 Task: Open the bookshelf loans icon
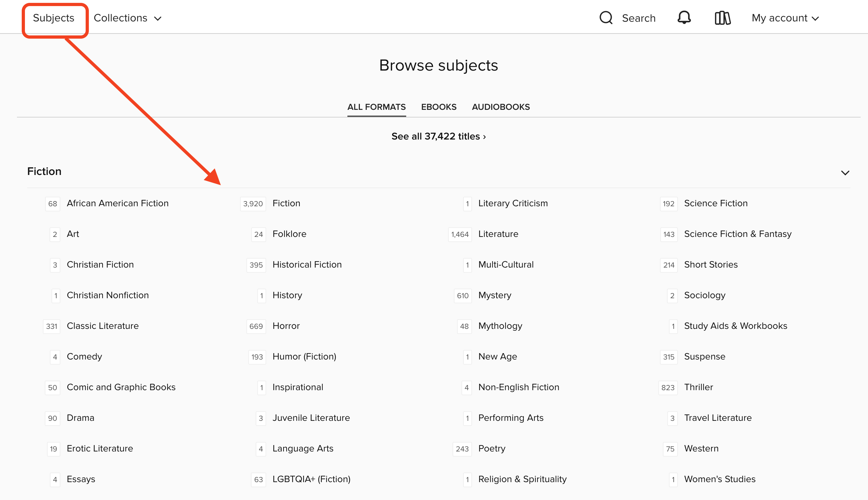pyautogui.click(x=722, y=18)
